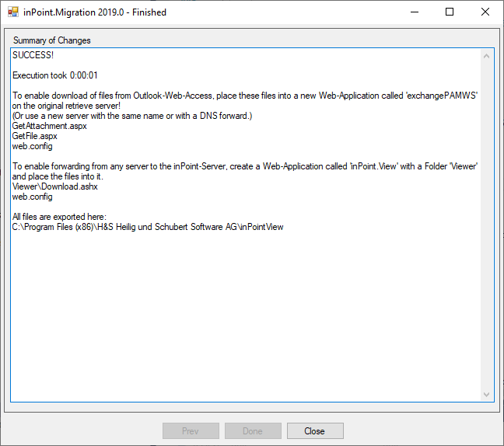
Task: Click the 'Execution took 0:00:01' line
Action: 54,75
